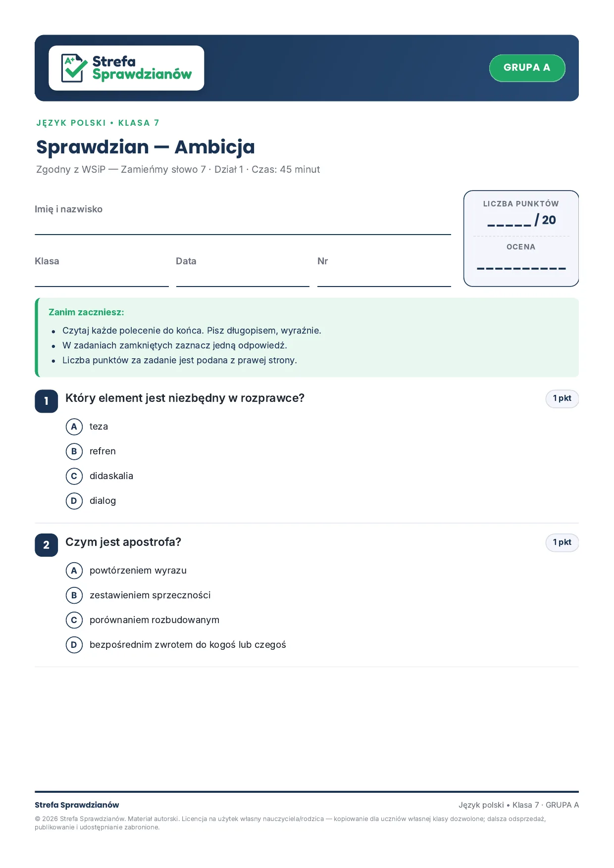Click the question 1 number badge
This screenshot has height=868, width=614.
pyautogui.click(x=47, y=401)
